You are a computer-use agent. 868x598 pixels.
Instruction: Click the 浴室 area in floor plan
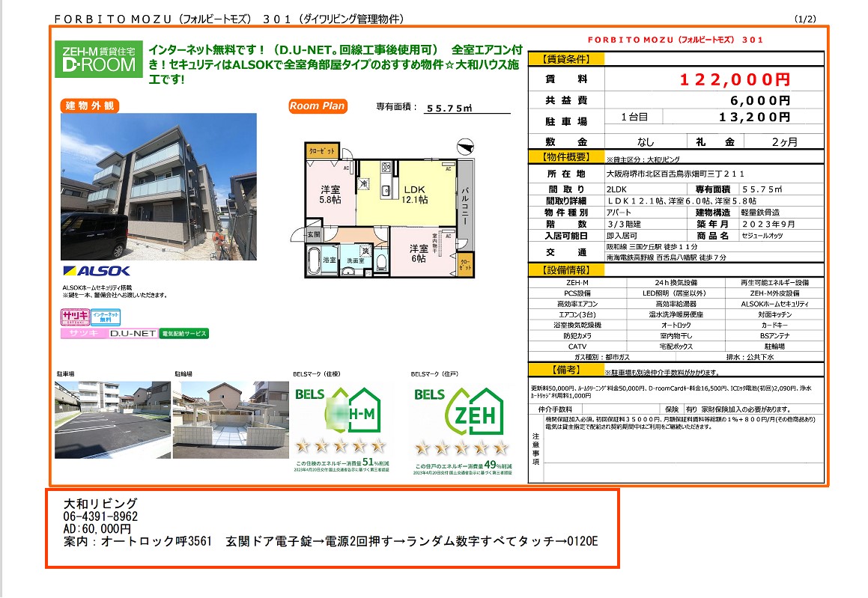click(321, 260)
